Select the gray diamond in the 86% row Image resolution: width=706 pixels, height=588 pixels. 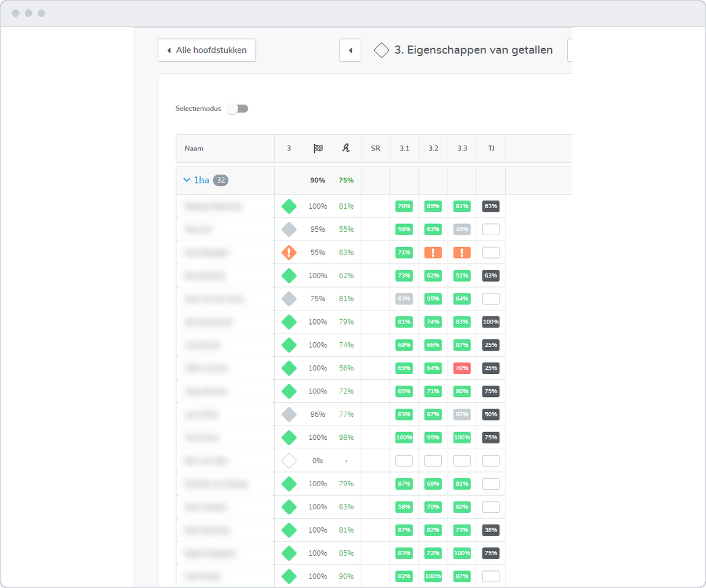point(289,415)
